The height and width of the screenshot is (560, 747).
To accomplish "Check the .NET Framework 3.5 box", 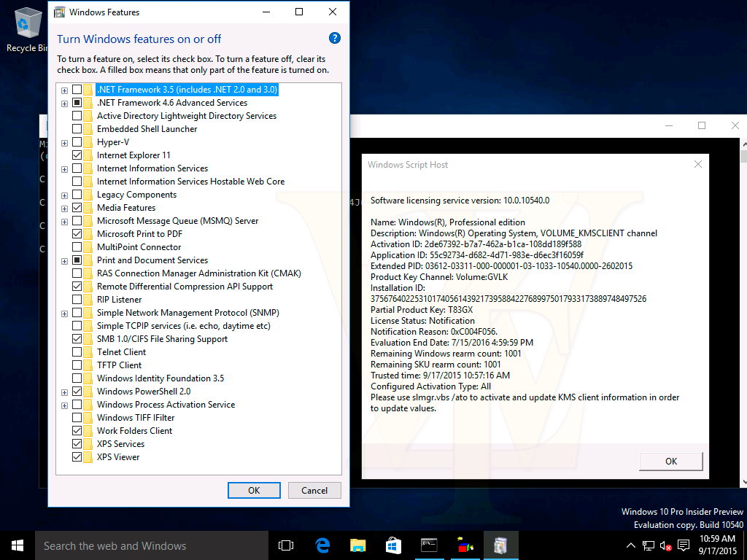I will tap(77, 90).
